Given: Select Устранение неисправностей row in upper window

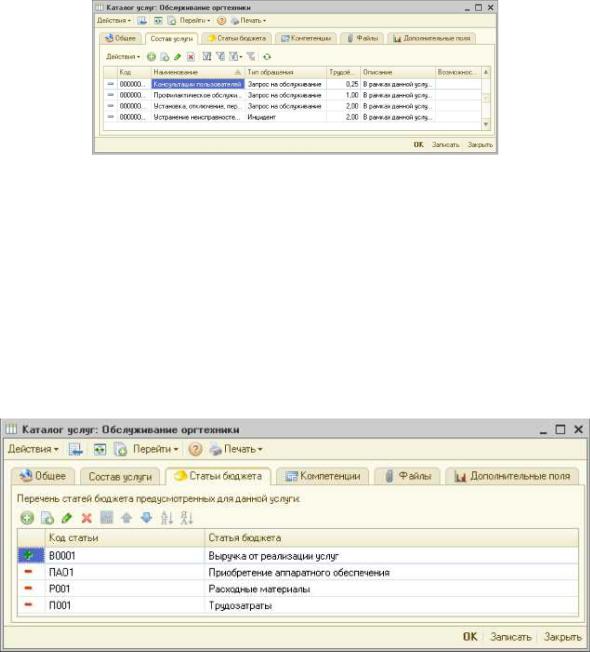Looking at the screenshot, I should pyautogui.click(x=293, y=117).
